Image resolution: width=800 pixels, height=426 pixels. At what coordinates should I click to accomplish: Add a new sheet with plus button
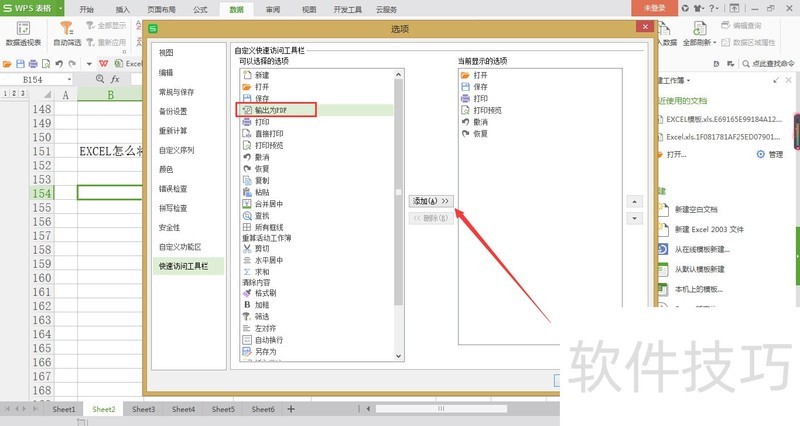coord(291,409)
